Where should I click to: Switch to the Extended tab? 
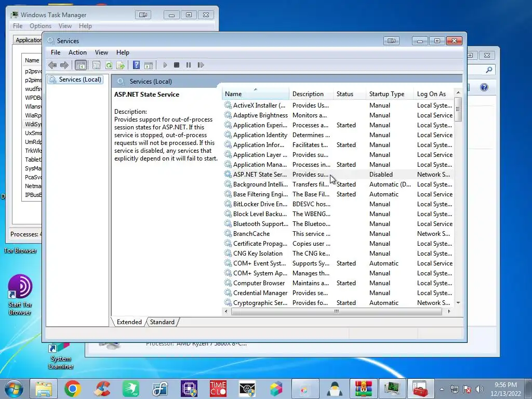click(x=129, y=322)
